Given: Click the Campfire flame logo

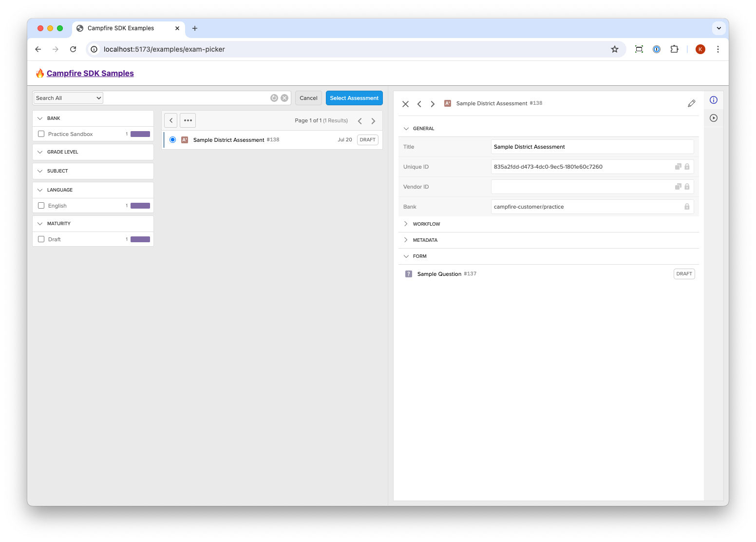Looking at the screenshot, I should point(40,73).
